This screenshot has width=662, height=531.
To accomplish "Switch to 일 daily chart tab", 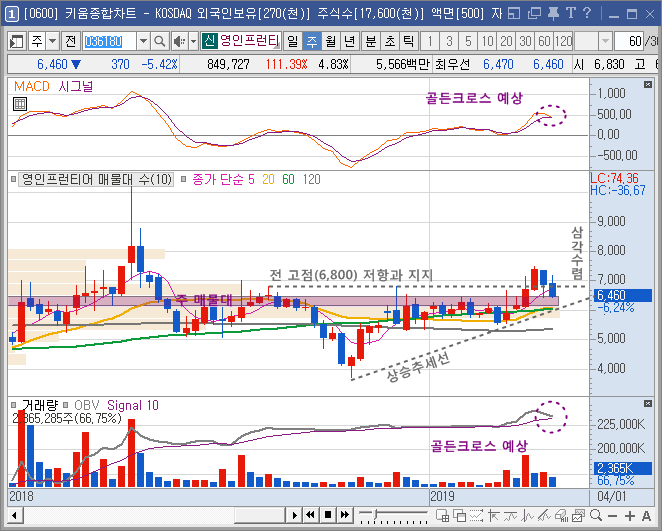I will pos(292,41).
